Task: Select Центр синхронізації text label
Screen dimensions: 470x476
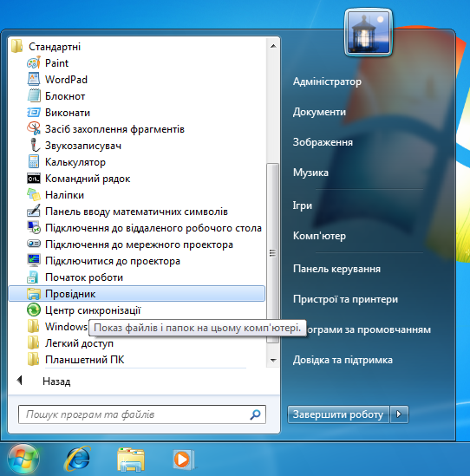Action: tap(93, 310)
